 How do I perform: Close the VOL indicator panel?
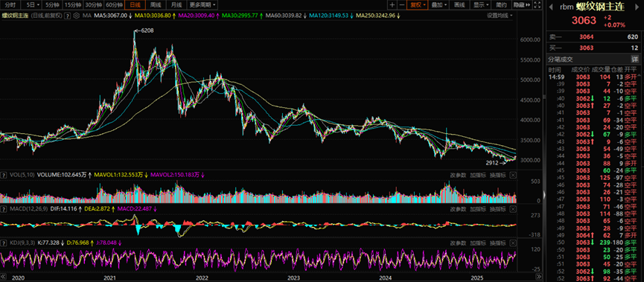pos(512,175)
